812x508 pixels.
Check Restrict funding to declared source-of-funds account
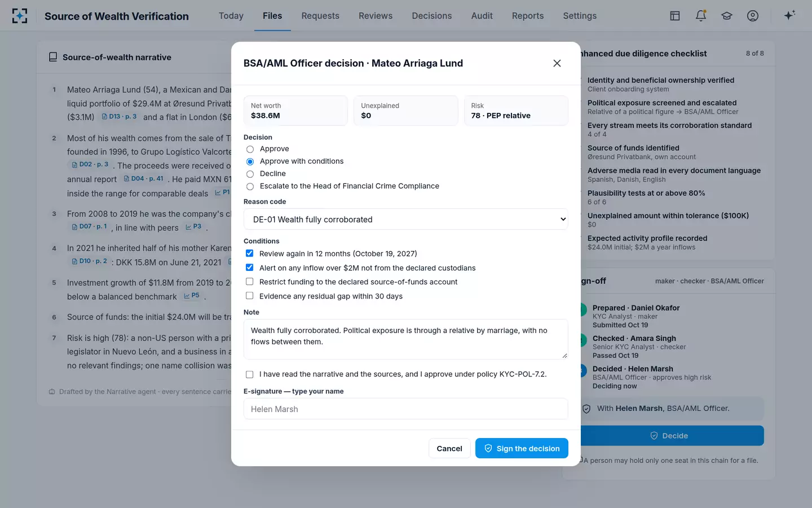249,282
